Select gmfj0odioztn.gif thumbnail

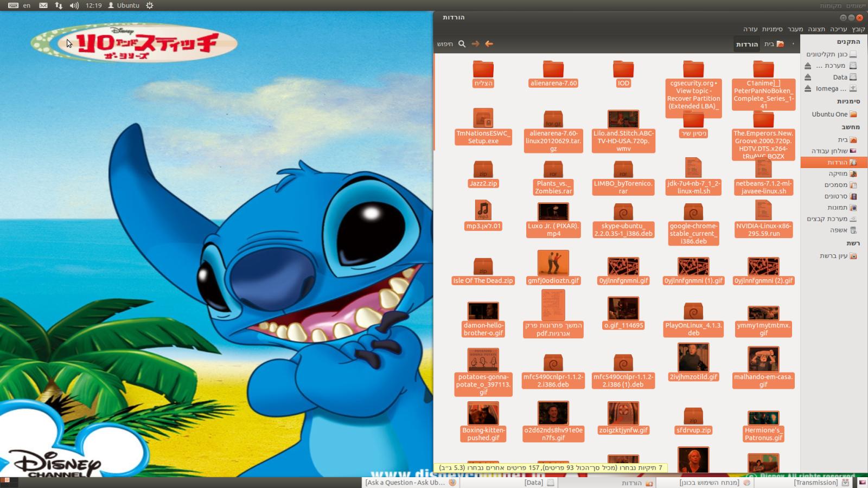point(553,263)
